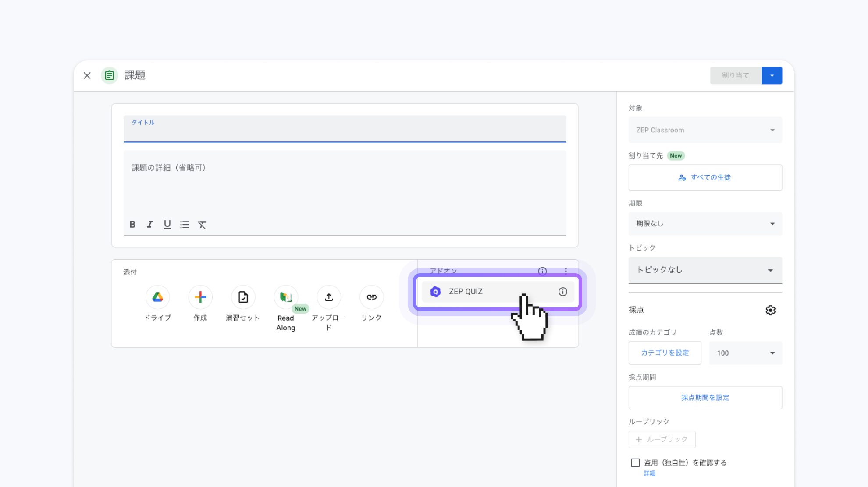Insert a bulleted list
868x487 pixels.
(x=185, y=224)
